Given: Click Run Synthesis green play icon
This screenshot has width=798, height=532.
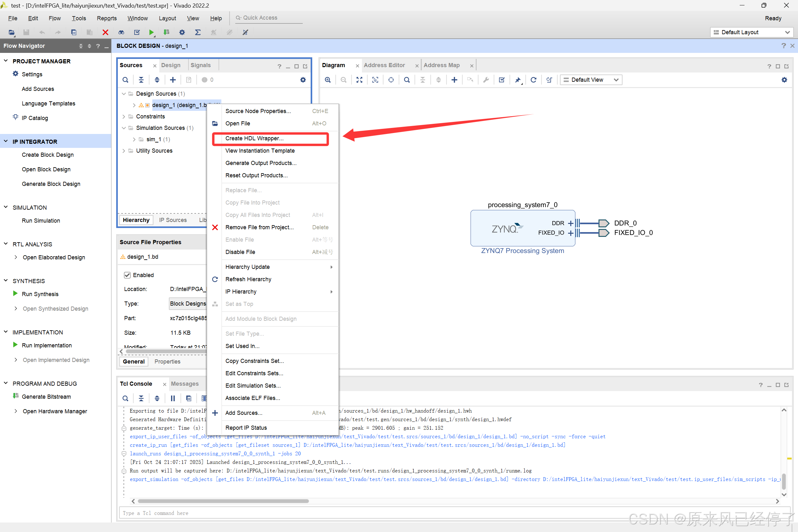Looking at the screenshot, I should (15, 294).
